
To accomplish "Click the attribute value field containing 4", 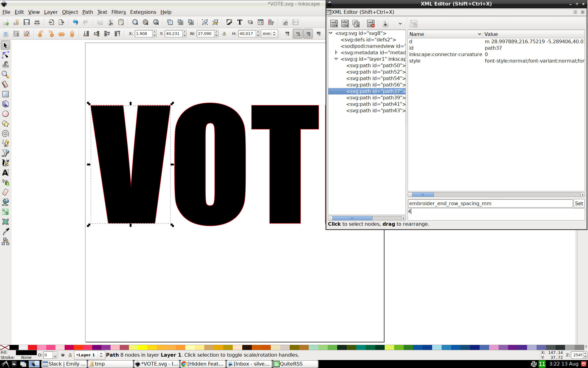I will (496, 214).
